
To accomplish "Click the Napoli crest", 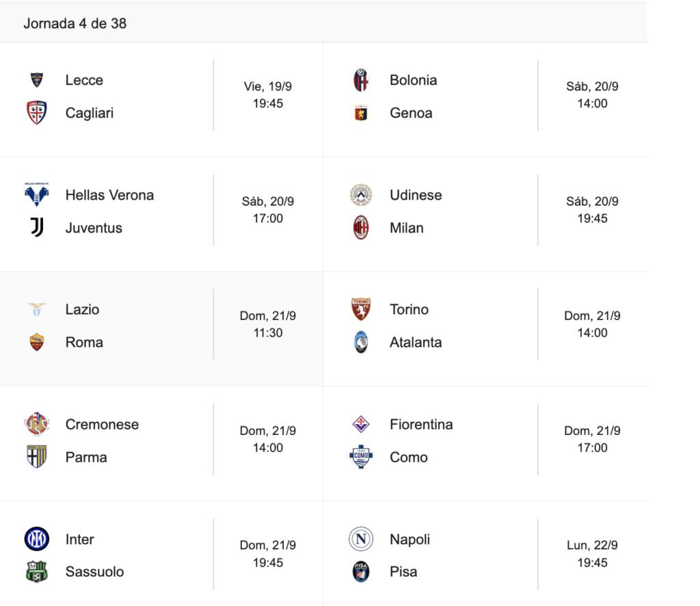I will coord(361,539).
